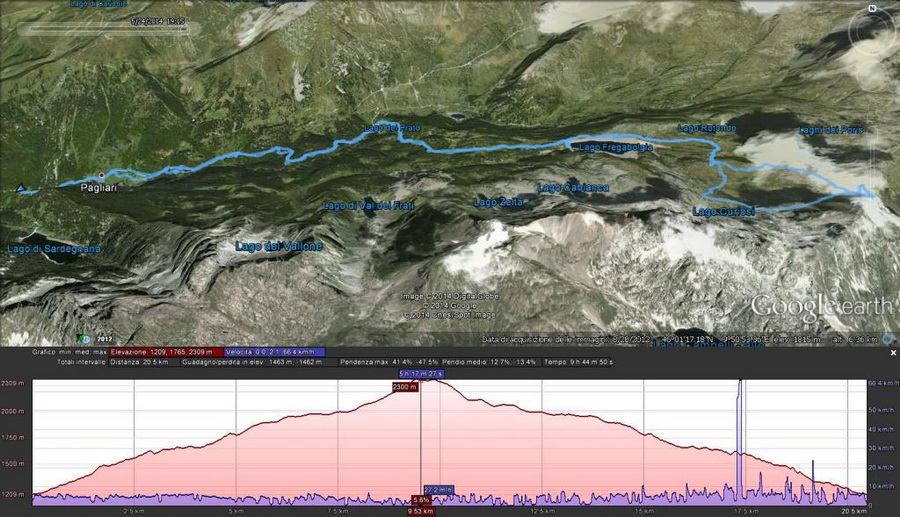The image size is (900, 517).
Task: Click the streaming status icon in status bar
Action: 889,339
